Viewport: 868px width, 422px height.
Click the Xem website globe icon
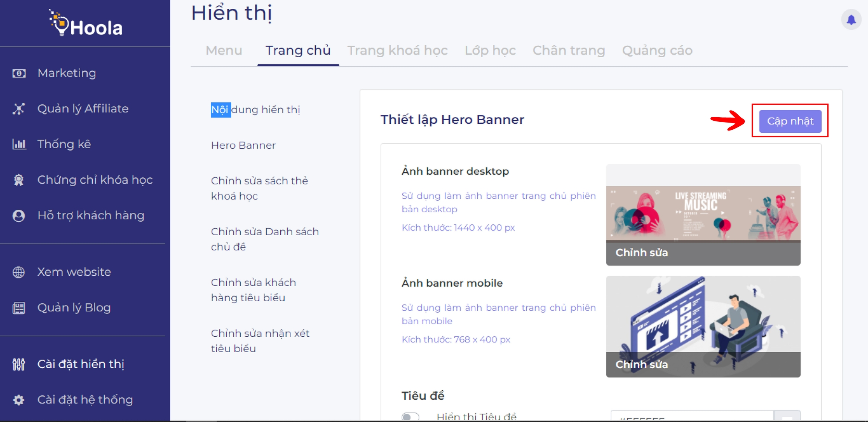click(19, 272)
